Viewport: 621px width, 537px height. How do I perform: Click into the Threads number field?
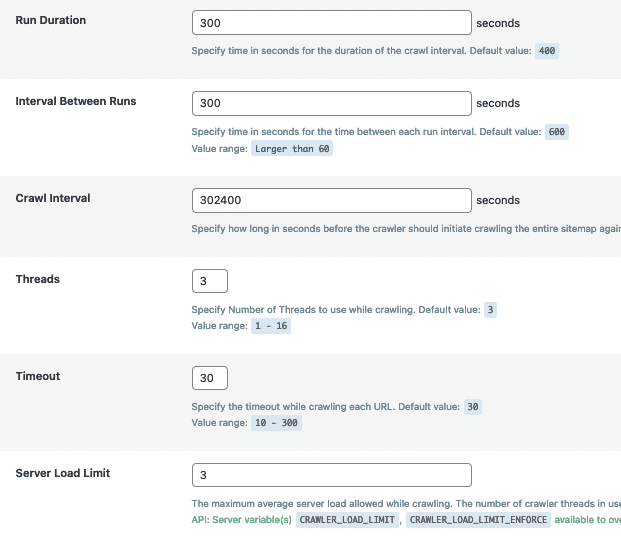(x=209, y=281)
